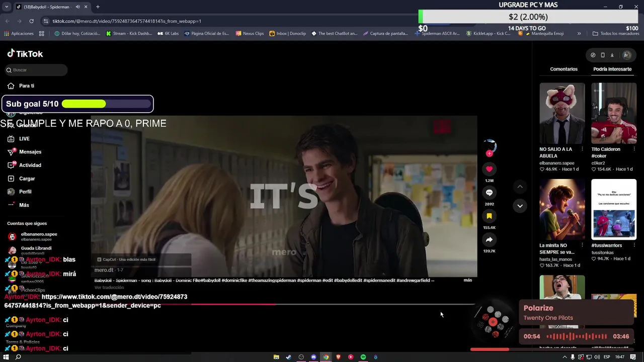
Task: Show hidden system tray icons
Action: (x=565, y=357)
